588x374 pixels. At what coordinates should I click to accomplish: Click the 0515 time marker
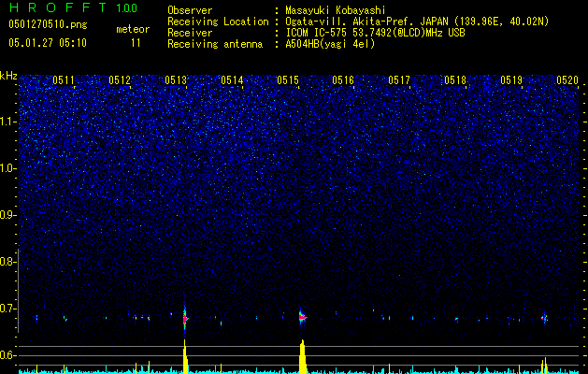[288, 80]
